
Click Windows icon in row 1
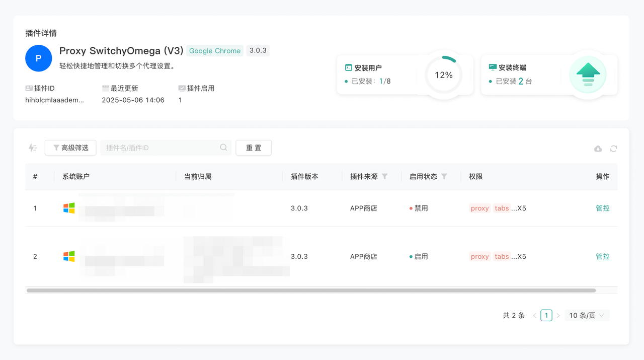pos(69,208)
